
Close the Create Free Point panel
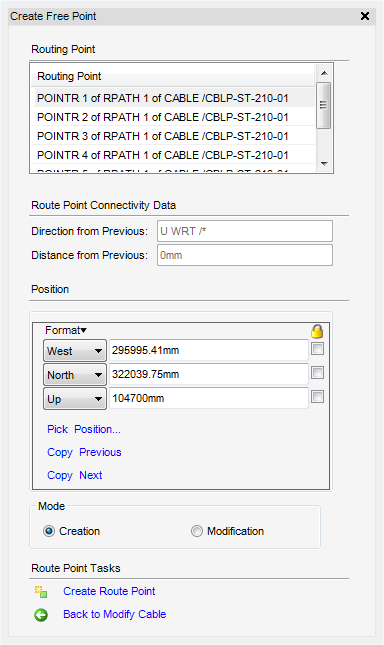365,16
